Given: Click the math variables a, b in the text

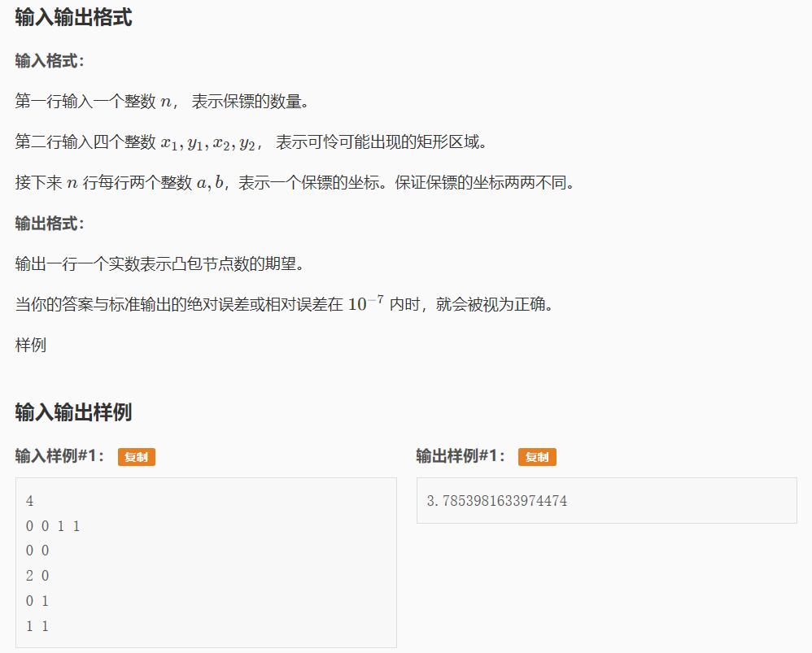Looking at the screenshot, I should [210, 183].
